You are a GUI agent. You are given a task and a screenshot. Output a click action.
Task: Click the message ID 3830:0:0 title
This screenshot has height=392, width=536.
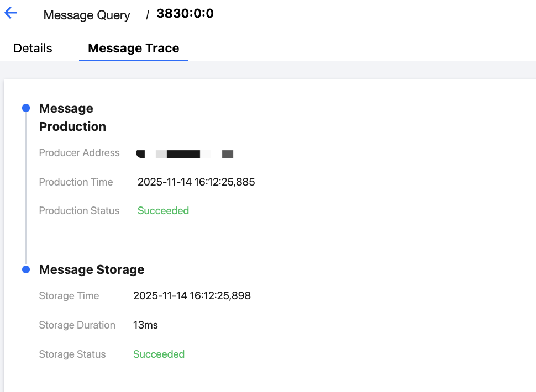click(185, 14)
